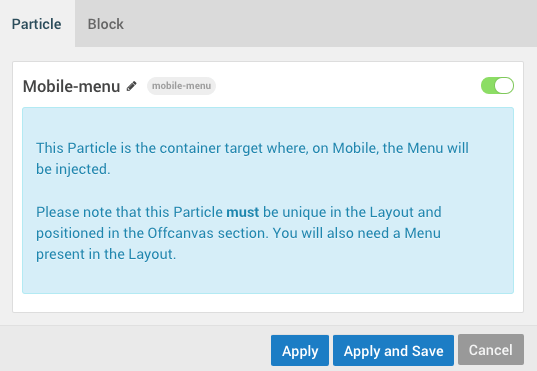Click the paragraph mentioning the Offcanvas section
Viewport: 537px width, 371px height.
pyautogui.click(x=239, y=233)
